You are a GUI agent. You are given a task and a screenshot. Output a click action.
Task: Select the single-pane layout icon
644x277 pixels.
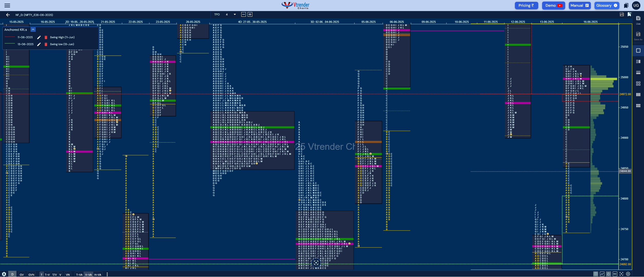(638, 51)
